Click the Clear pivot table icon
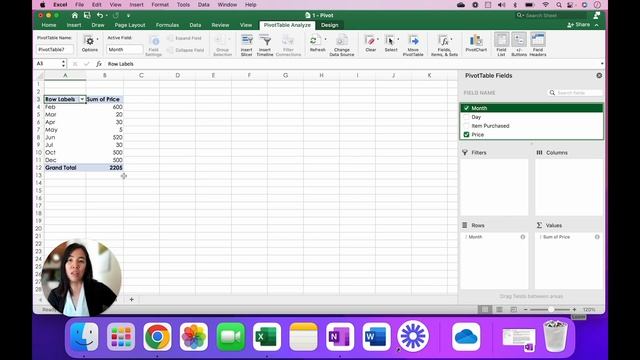 pos(371,43)
